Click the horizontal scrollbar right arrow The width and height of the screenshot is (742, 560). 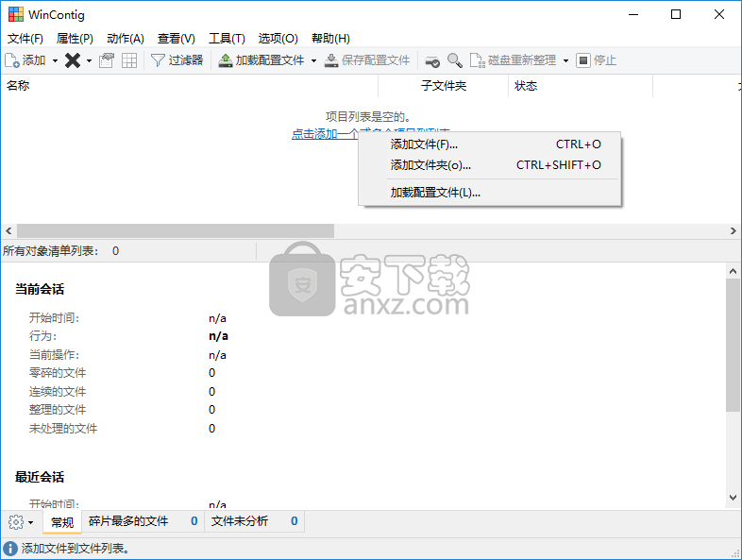coord(733,231)
